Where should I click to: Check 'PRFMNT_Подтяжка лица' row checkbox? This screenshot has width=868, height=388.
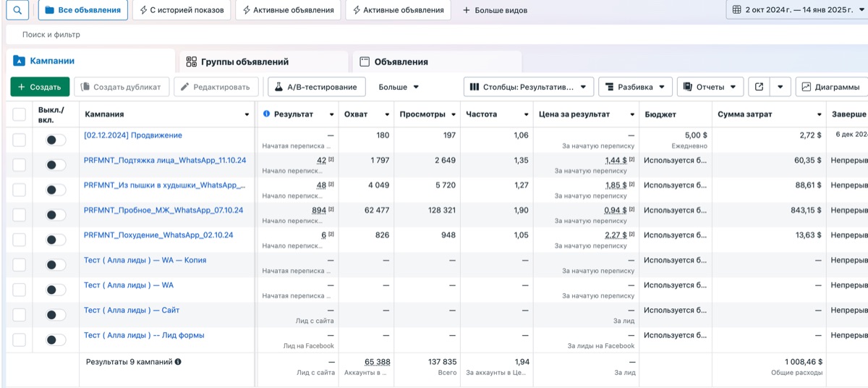click(x=19, y=165)
